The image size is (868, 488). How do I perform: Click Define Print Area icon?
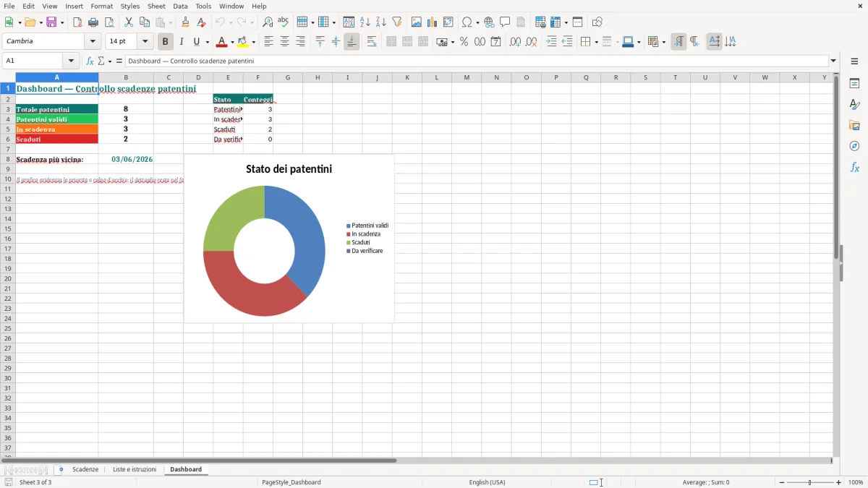click(540, 22)
